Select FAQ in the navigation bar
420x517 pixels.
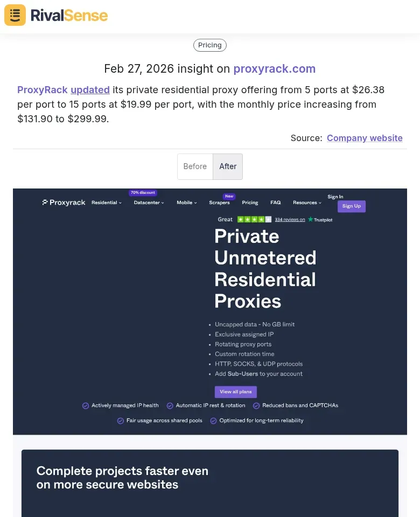(275, 202)
